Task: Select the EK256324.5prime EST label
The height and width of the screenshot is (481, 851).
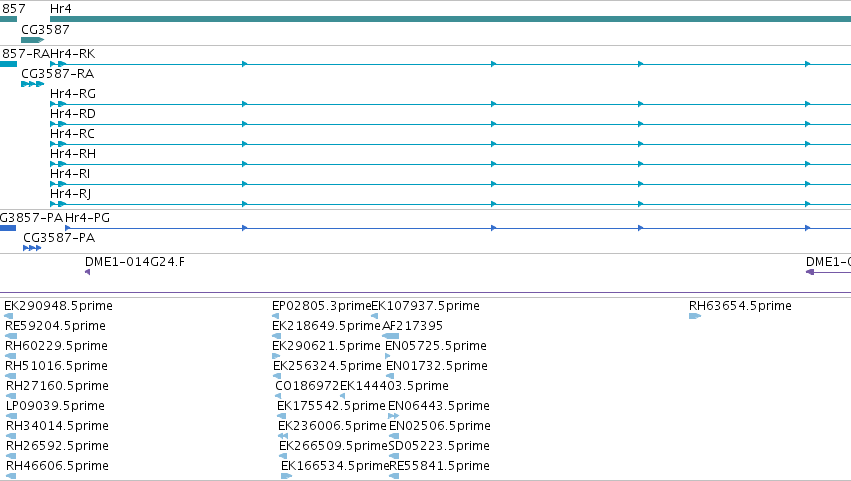Action: tap(327, 366)
